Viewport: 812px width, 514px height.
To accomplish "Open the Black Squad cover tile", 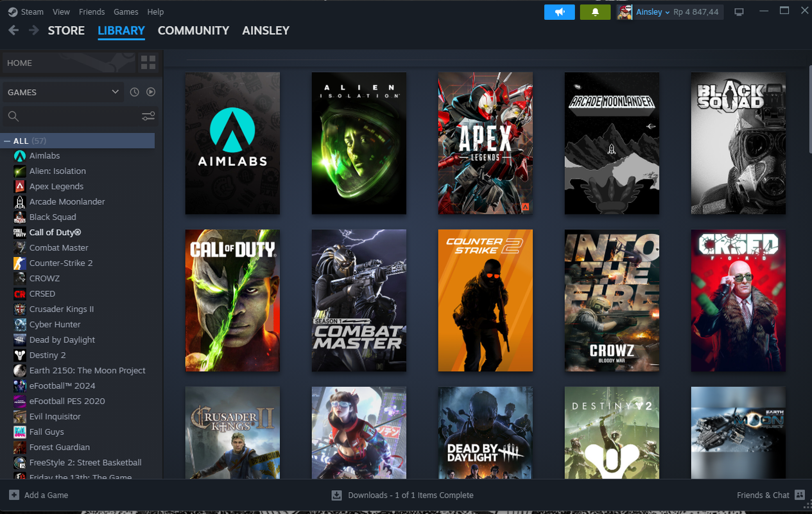I will [x=738, y=143].
